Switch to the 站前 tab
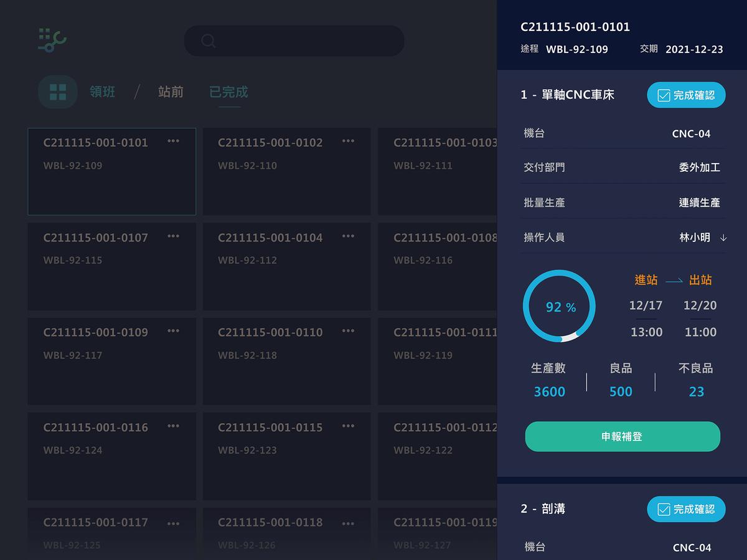Screen dimensions: 747x560 click(x=171, y=92)
